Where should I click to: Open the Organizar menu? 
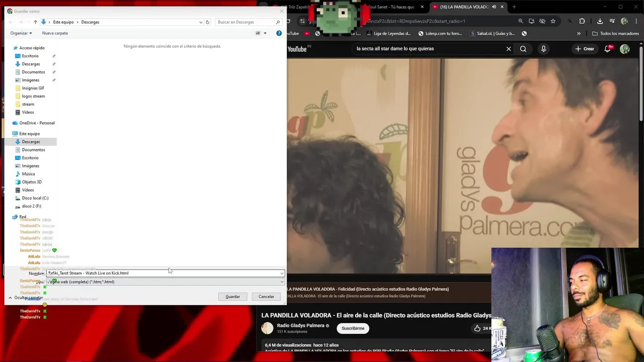21,33
